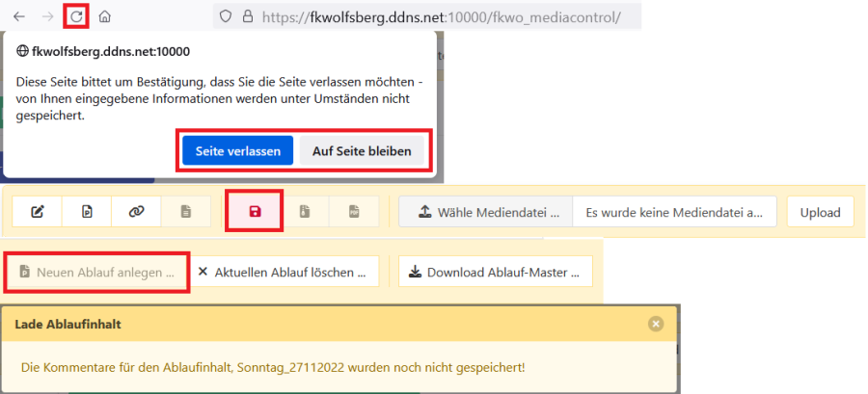Click Aktuellen Ablauf löschen button

coord(282,272)
